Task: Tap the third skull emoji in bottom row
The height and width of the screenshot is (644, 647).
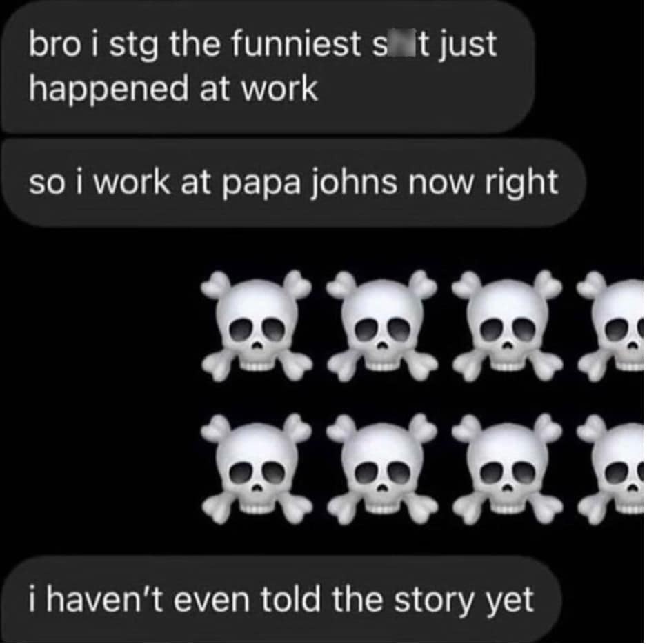Action: pyautogui.click(x=507, y=470)
